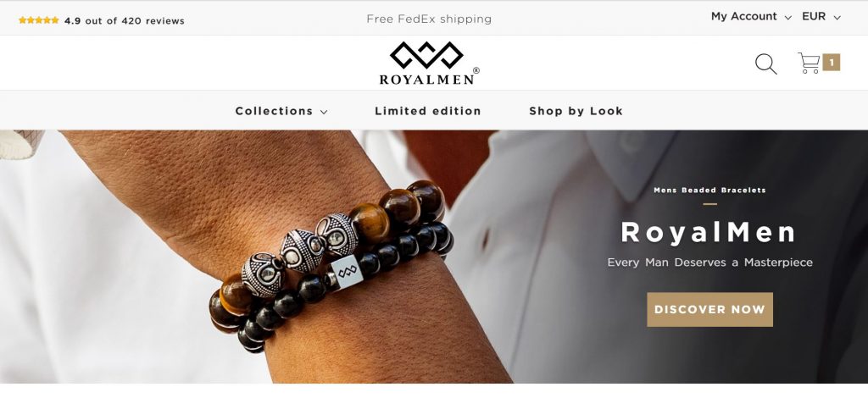Click the Discover Now button
This screenshot has height=398, width=868.
709,310
